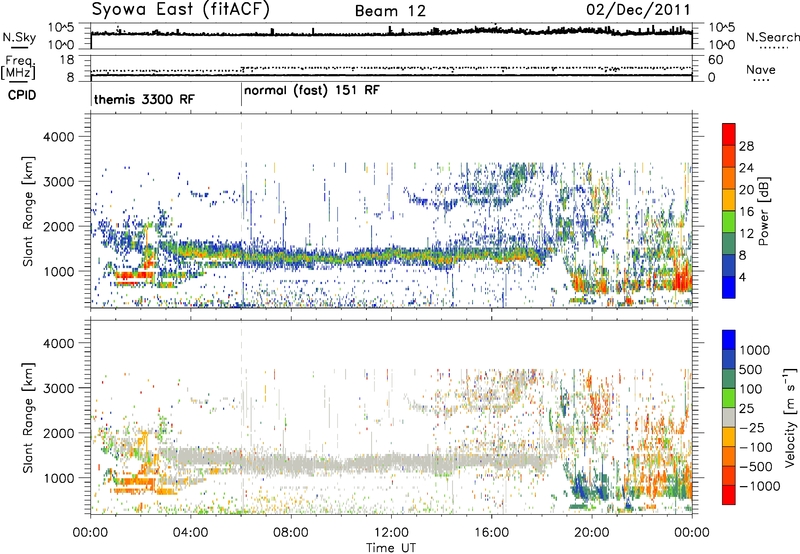The width and height of the screenshot is (800, 554).
Task: Click the '18' frequency axis tick label
Action: (67, 60)
